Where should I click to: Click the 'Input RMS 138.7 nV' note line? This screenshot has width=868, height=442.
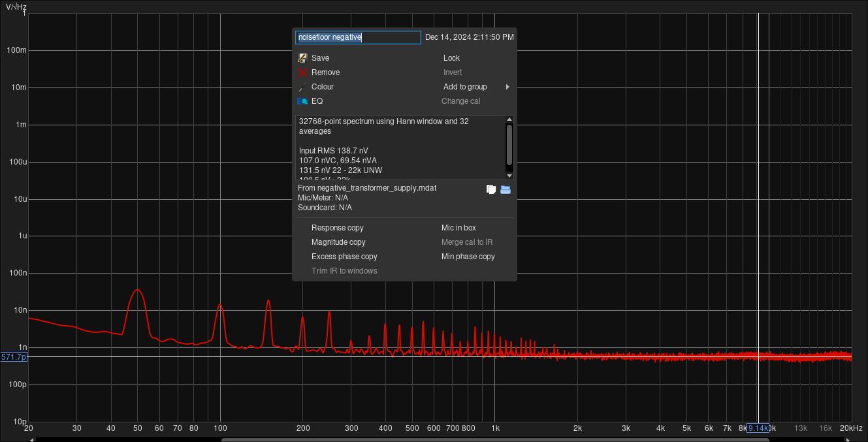[333, 151]
